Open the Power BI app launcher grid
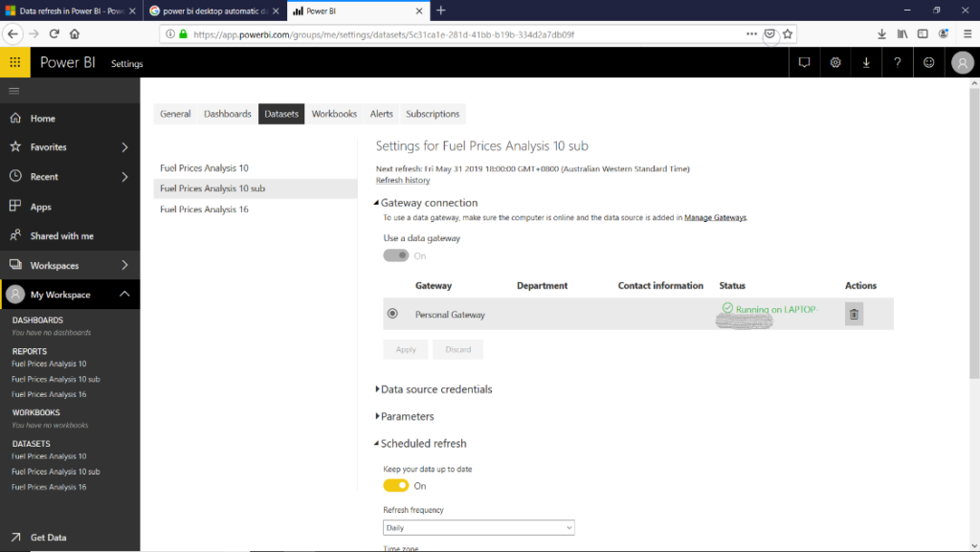980x552 pixels. click(x=14, y=63)
